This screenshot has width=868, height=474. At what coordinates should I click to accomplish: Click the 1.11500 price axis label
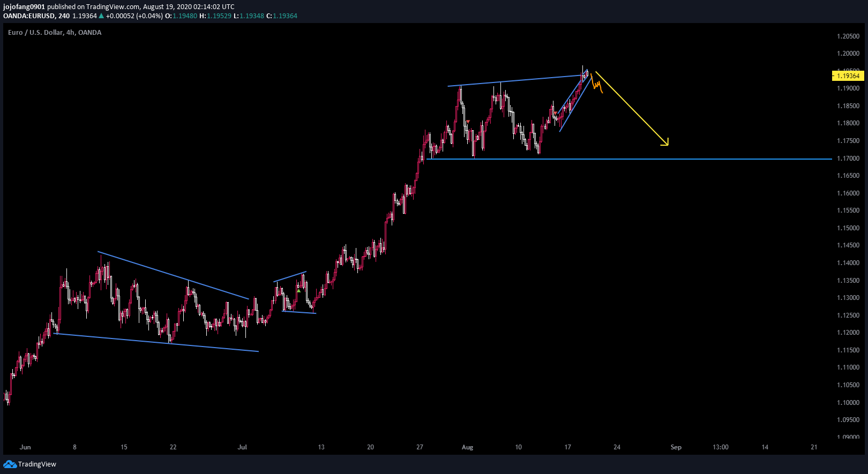coord(848,350)
